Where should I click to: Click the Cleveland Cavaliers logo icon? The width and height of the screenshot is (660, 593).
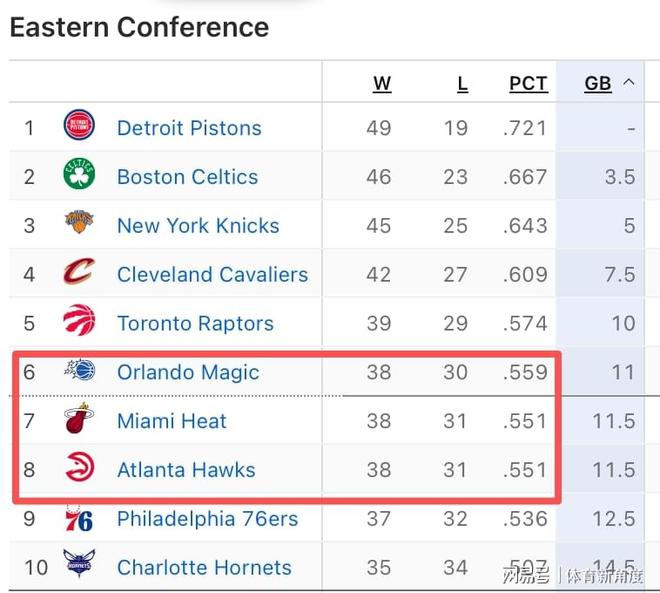click(79, 273)
